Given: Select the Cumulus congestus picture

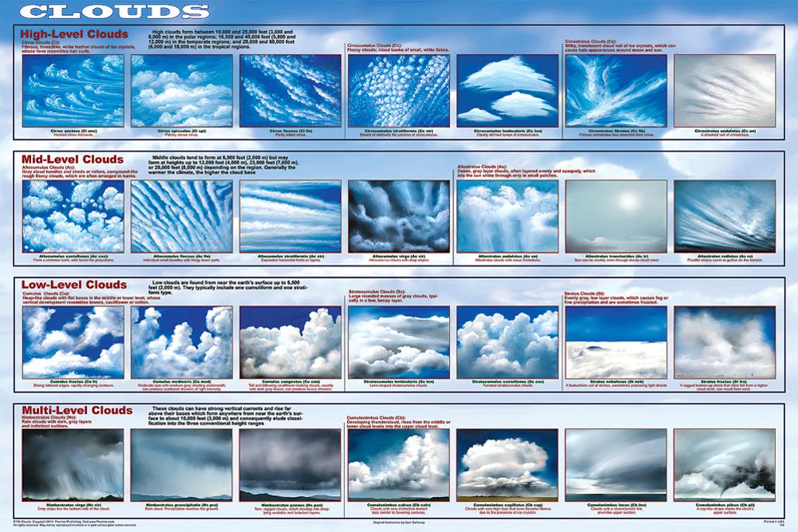Looking at the screenshot, I should coord(290,342).
